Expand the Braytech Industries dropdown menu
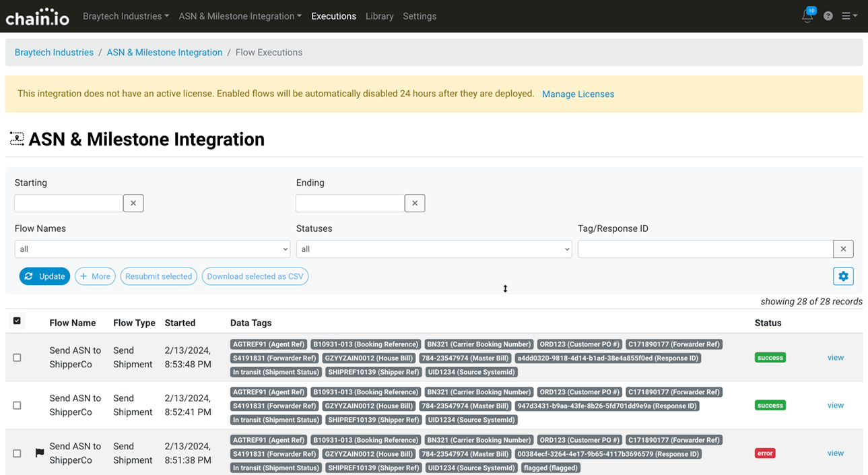Viewport: 868px width, 475px height. point(126,16)
